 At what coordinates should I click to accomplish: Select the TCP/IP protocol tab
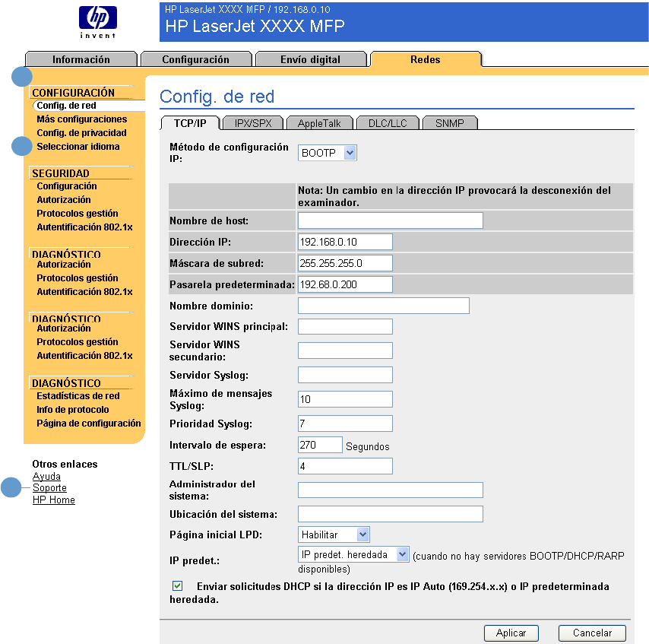pyautogui.click(x=190, y=123)
